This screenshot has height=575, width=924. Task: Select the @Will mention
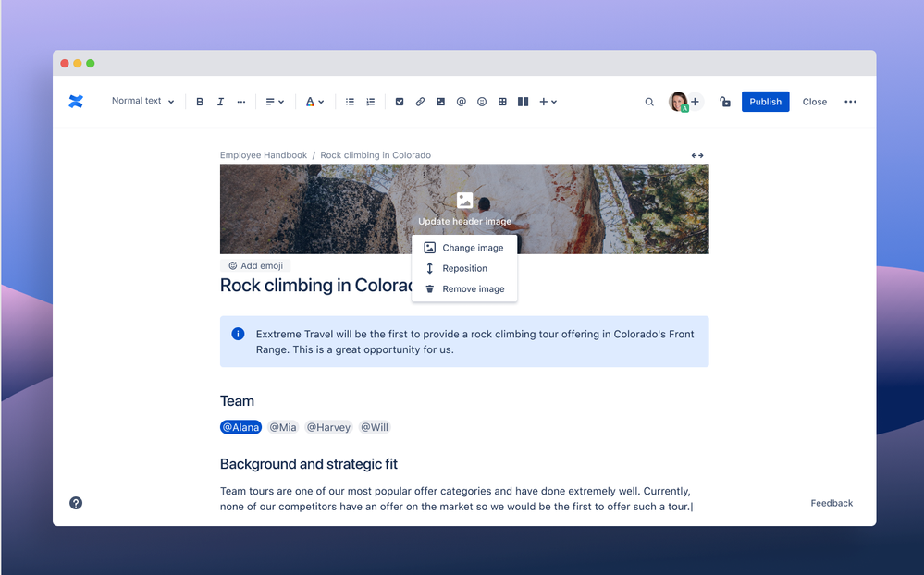click(x=375, y=427)
